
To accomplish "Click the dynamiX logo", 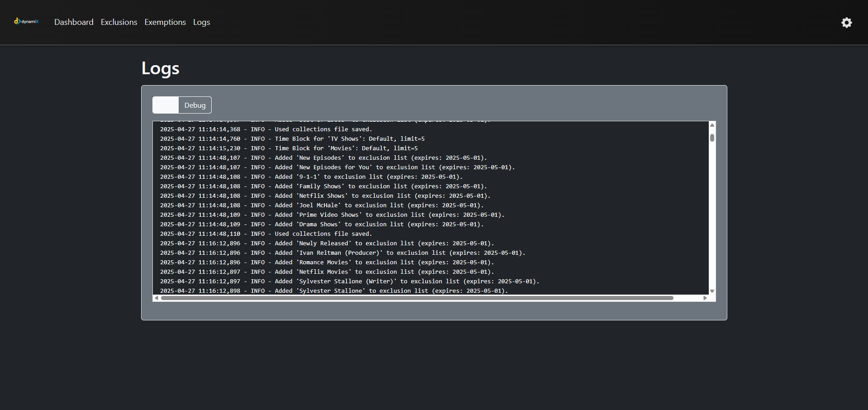I will [26, 21].
